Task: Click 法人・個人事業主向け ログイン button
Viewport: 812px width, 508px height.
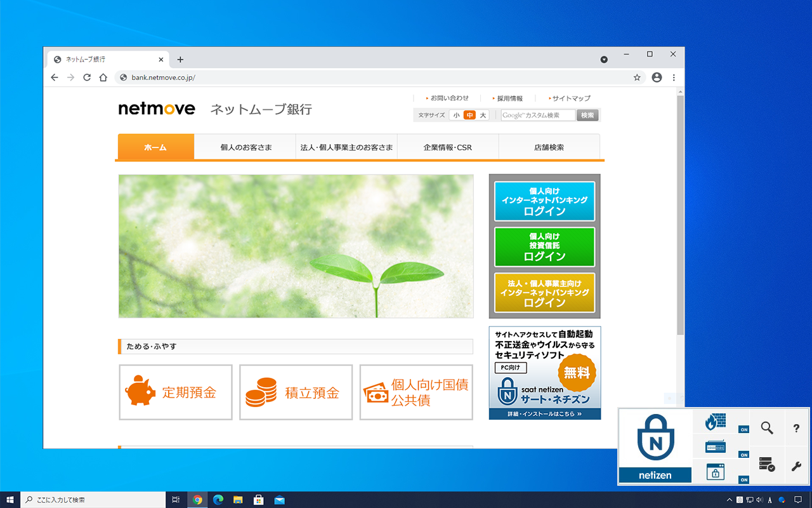Action: point(544,293)
